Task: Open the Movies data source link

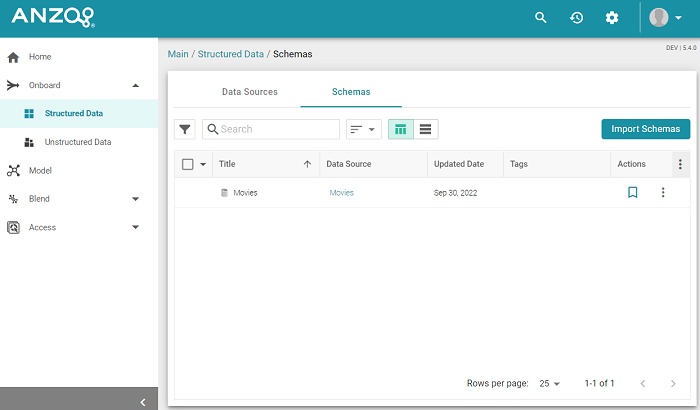Action: pos(342,193)
